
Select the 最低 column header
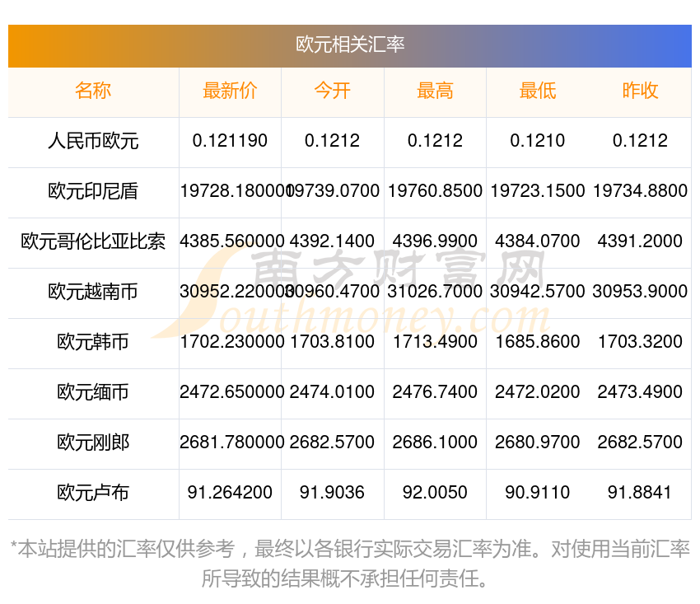[538, 91]
